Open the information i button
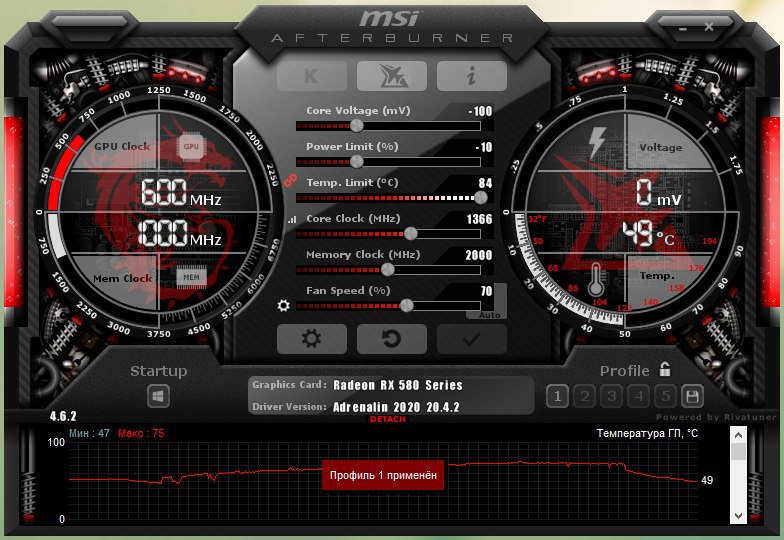Screen dimensions: 784x540 coord(472,76)
